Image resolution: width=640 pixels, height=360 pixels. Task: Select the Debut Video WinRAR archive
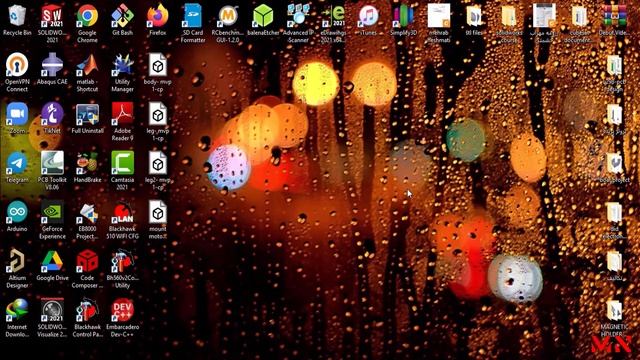pos(614,16)
